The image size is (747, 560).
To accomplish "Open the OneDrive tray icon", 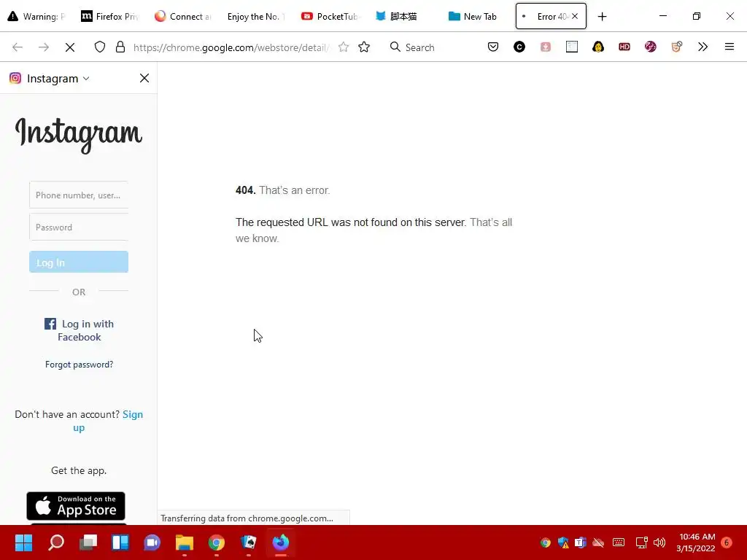I will coord(598,542).
